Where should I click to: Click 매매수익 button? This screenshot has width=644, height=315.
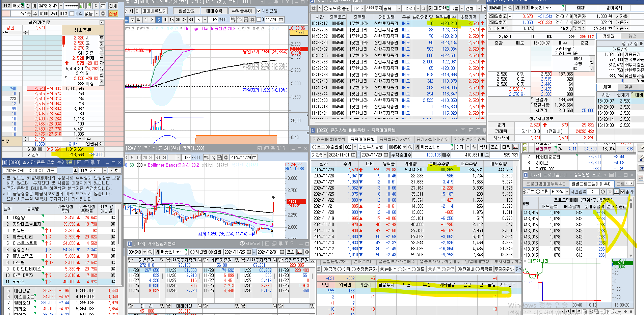[x=214, y=11]
